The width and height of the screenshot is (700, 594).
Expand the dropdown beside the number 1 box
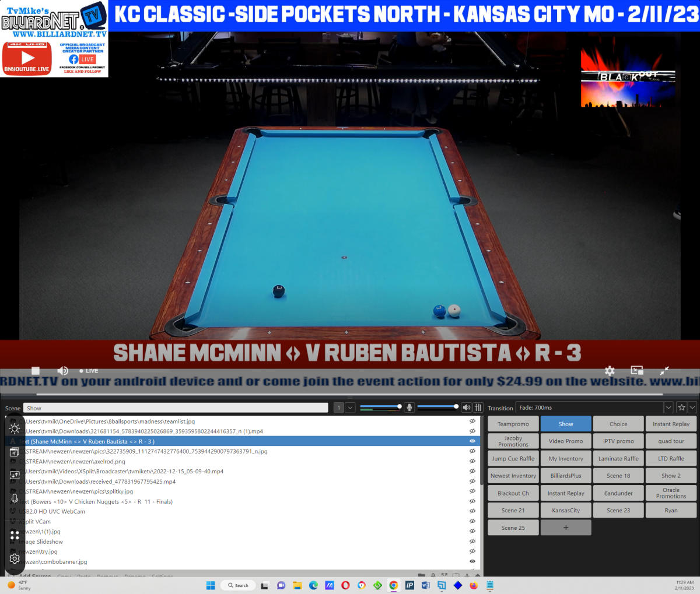[x=351, y=407]
